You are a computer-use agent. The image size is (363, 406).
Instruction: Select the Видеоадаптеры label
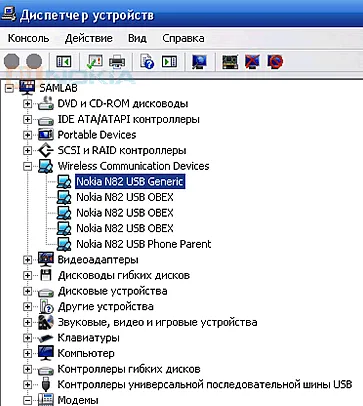[x=98, y=260]
